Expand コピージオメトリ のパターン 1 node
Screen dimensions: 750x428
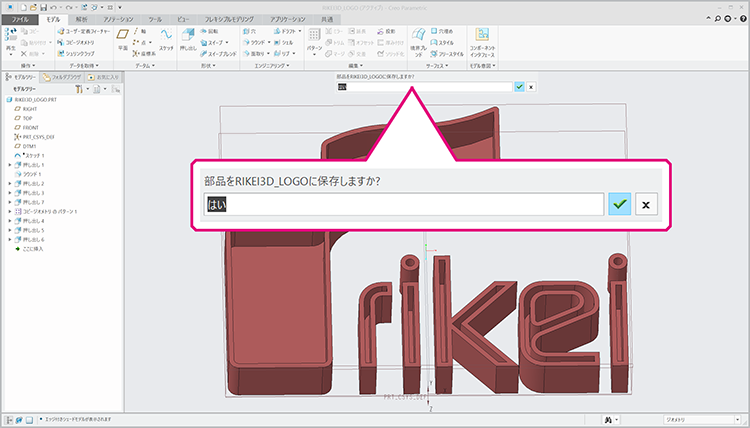tap(9, 212)
